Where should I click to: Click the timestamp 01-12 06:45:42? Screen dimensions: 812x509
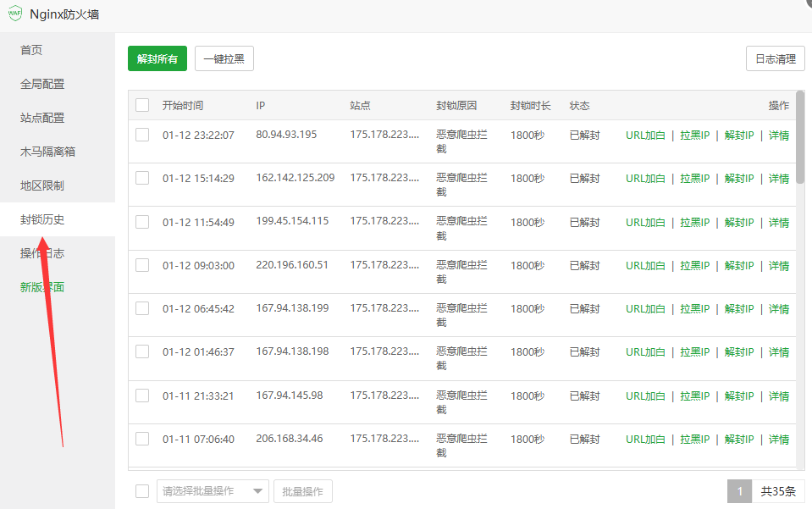point(198,309)
